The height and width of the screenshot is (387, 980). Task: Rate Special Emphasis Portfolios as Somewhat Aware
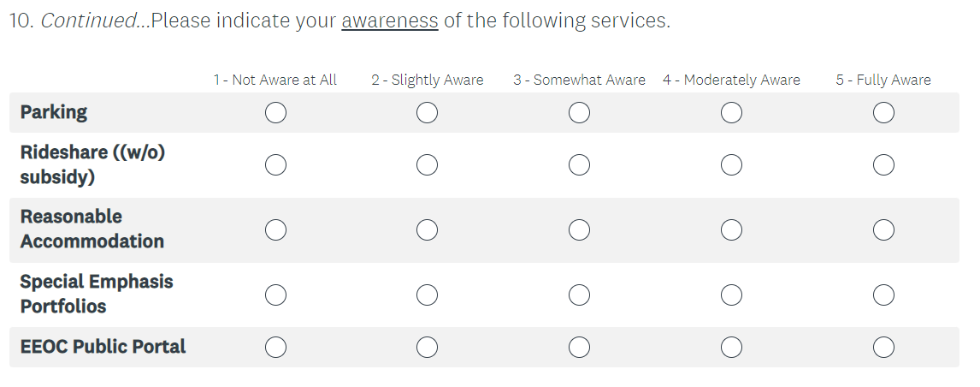click(x=579, y=295)
